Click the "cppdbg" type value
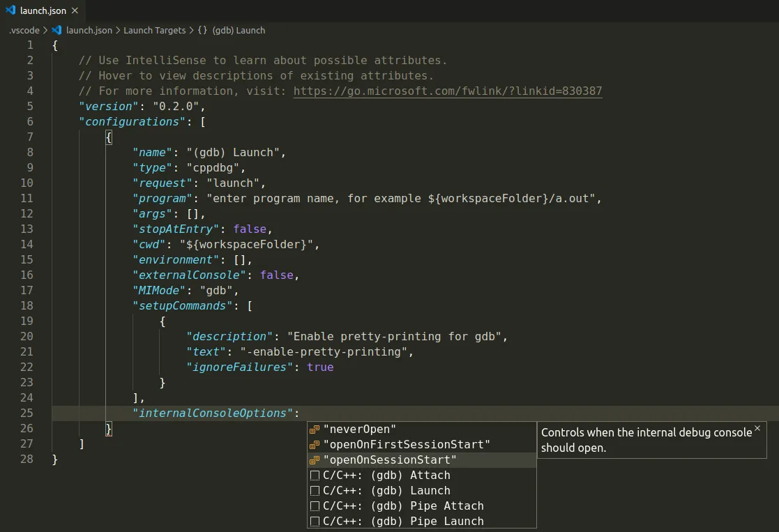 pyautogui.click(x=213, y=168)
